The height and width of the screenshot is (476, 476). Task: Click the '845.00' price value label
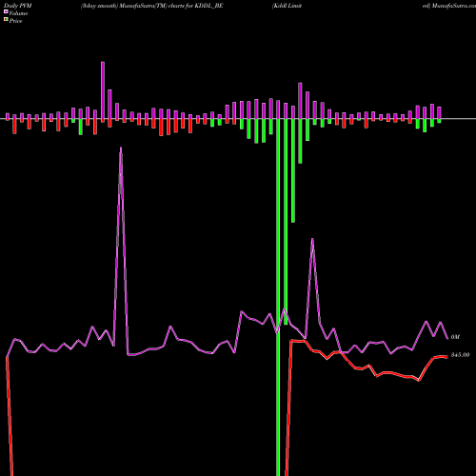460,355
